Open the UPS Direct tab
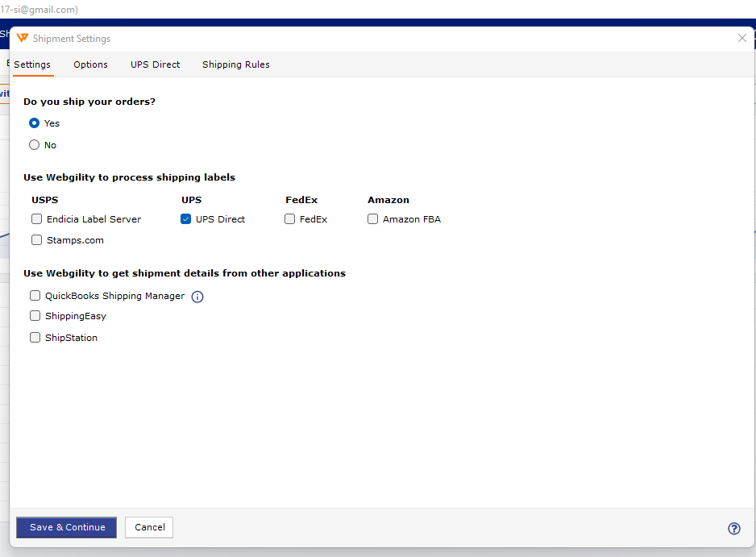756x557 pixels. [x=156, y=64]
